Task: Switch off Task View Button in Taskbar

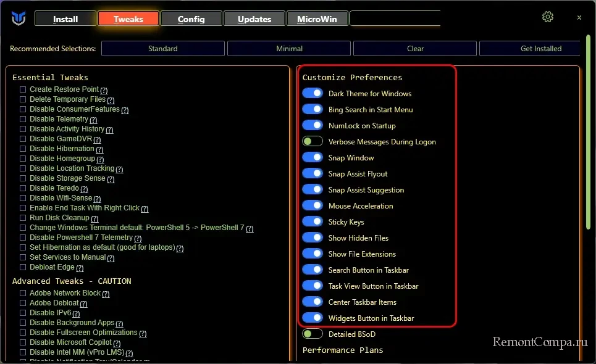Action: 313,286
